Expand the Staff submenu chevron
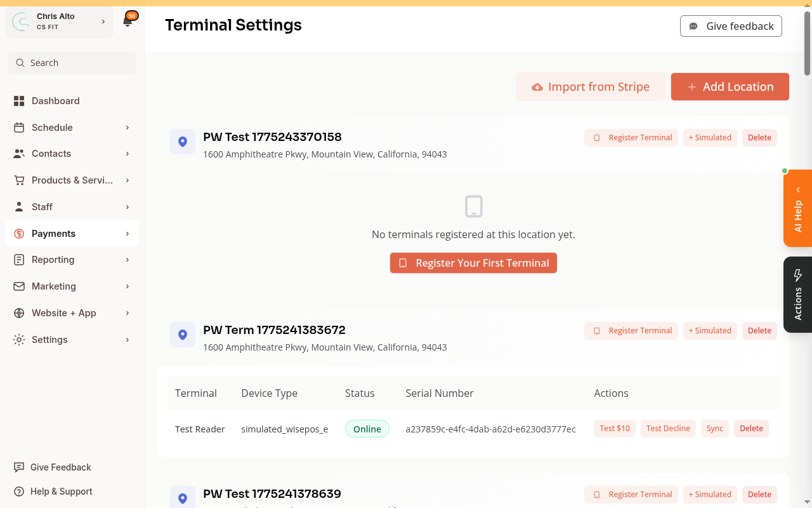812x508 pixels. pyautogui.click(x=128, y=207)
